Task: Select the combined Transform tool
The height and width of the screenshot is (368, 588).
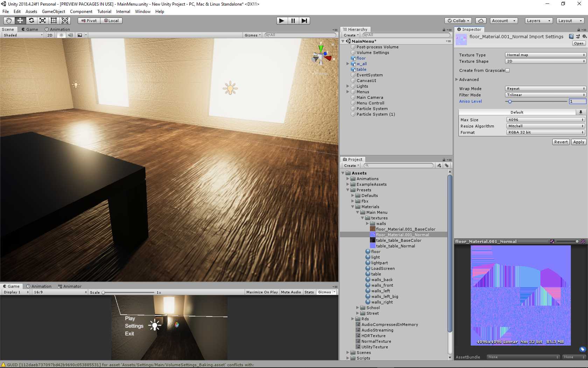Action: [65, 21]
